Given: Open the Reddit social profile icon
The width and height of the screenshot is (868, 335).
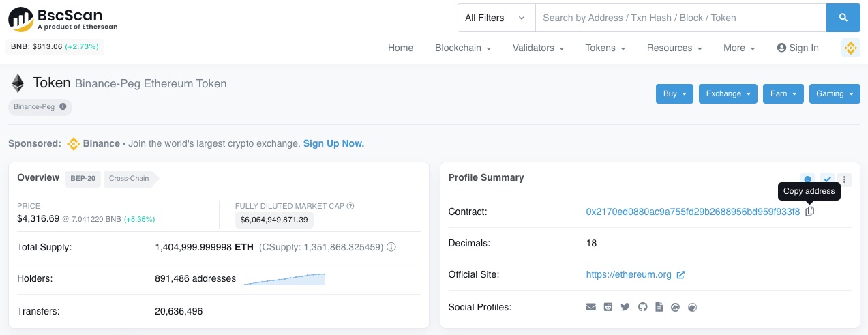Looking at the screenshot, I should 608,307.
